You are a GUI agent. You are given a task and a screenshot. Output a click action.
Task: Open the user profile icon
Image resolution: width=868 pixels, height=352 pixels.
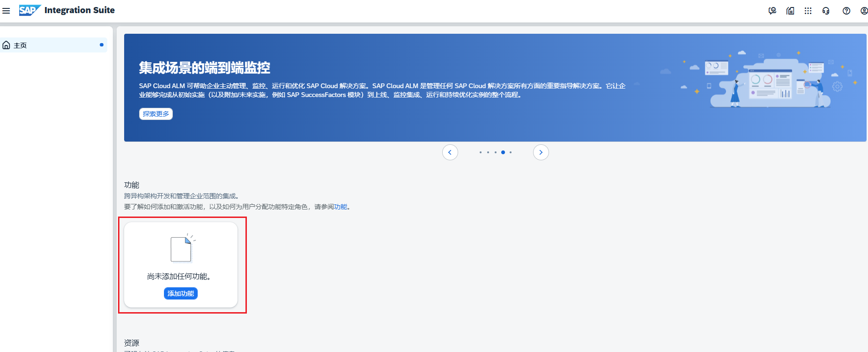pos(864,11)
